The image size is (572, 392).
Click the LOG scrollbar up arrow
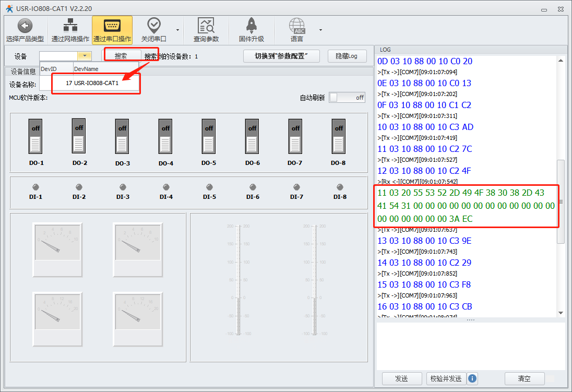coord(561,60)
